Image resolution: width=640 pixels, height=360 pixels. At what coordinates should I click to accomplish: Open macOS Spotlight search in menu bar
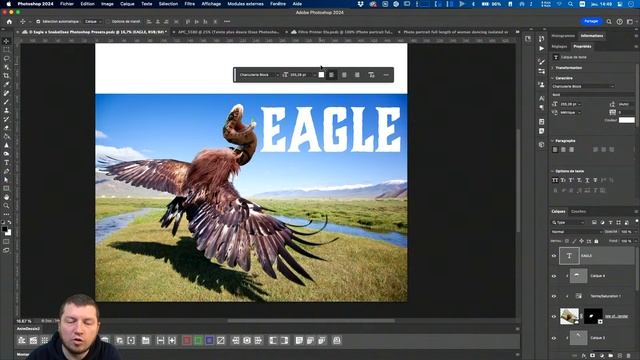click(570, 4)
